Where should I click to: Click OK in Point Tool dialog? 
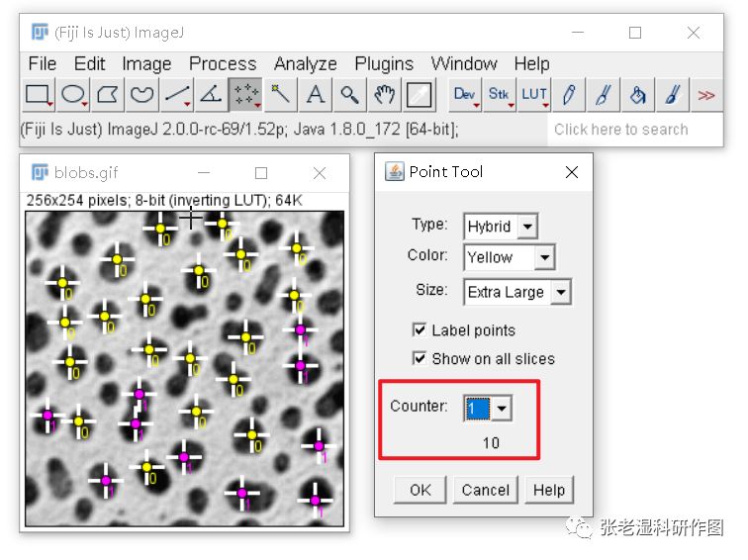tap(421, 490)
